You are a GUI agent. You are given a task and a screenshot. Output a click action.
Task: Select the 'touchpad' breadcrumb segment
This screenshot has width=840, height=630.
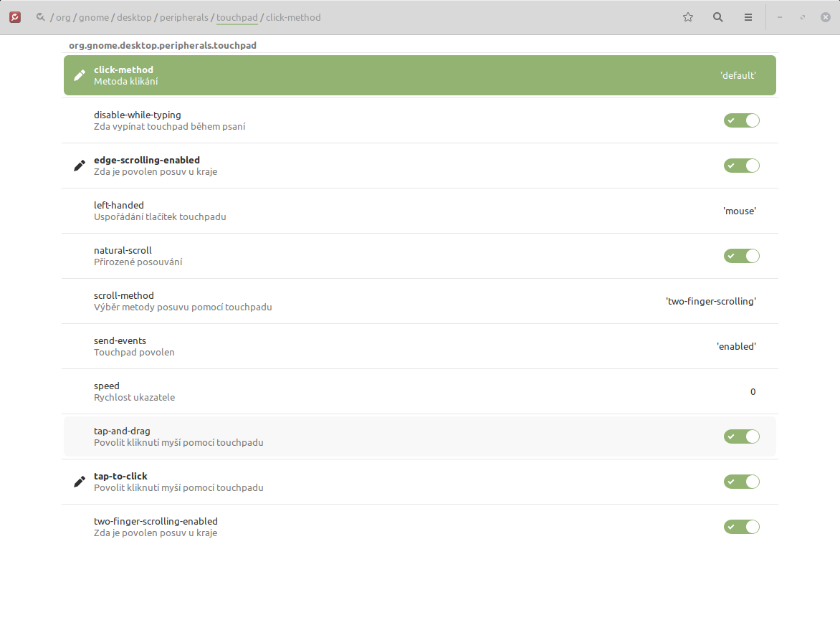[237, 17]
